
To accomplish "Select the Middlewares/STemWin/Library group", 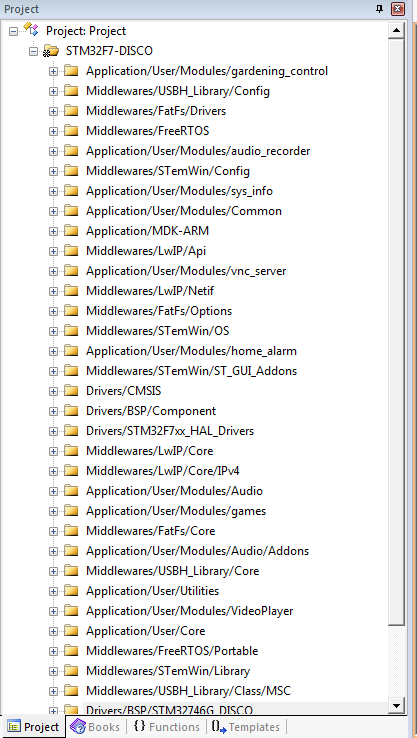I will 168,671.
